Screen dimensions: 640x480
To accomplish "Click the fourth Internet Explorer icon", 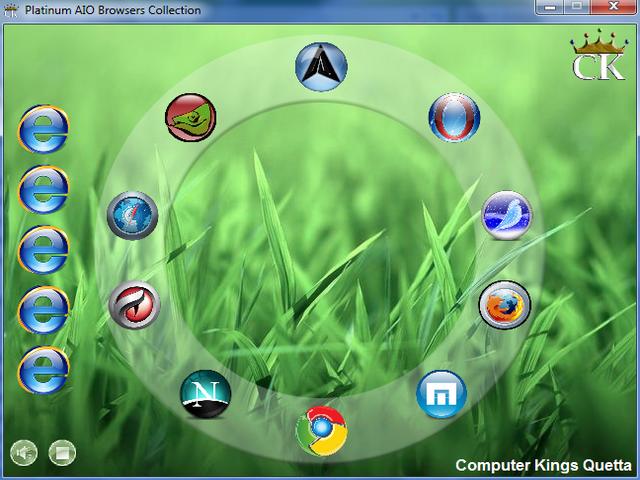I will tap(43, 310).
